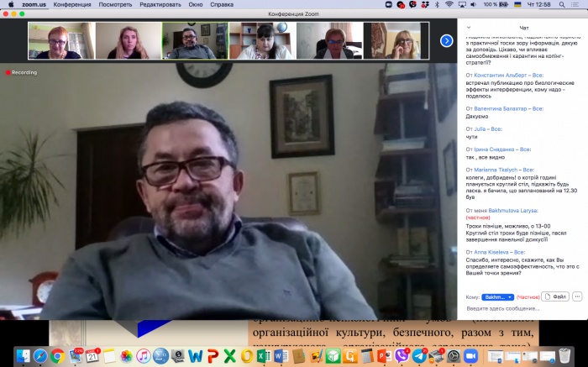Open the Apple menu
Image resolution: width=588 pixels, height=367 pixels.
coord(11,4)
